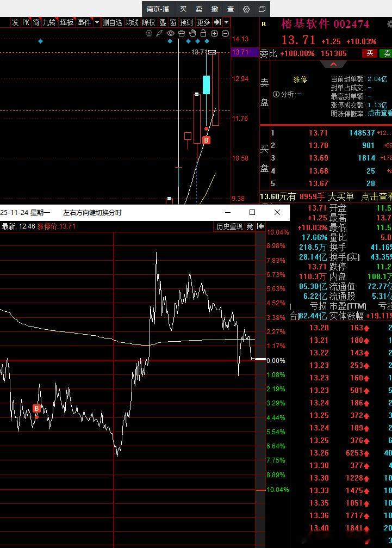The height and width of the screenshot is (548, 392).
Task: Toggle the eye visibility icon on chart
Action: (x=170, y=34)
